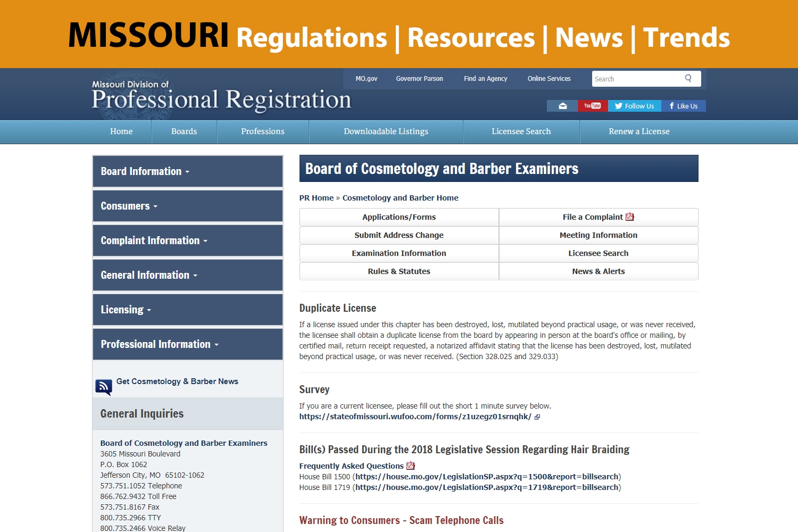
Task: Open the Professions nav item
Action: click(x=263, y=131)
